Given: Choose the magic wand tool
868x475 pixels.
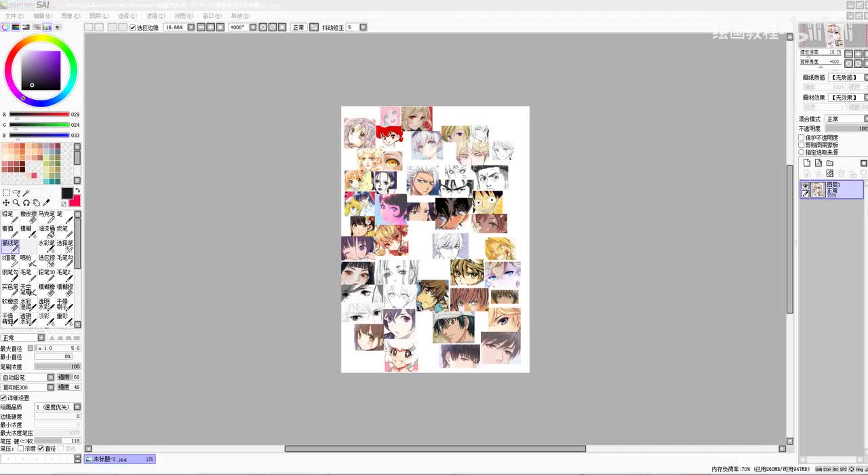Looking at the screenshot, I should (x=26, y=193).
